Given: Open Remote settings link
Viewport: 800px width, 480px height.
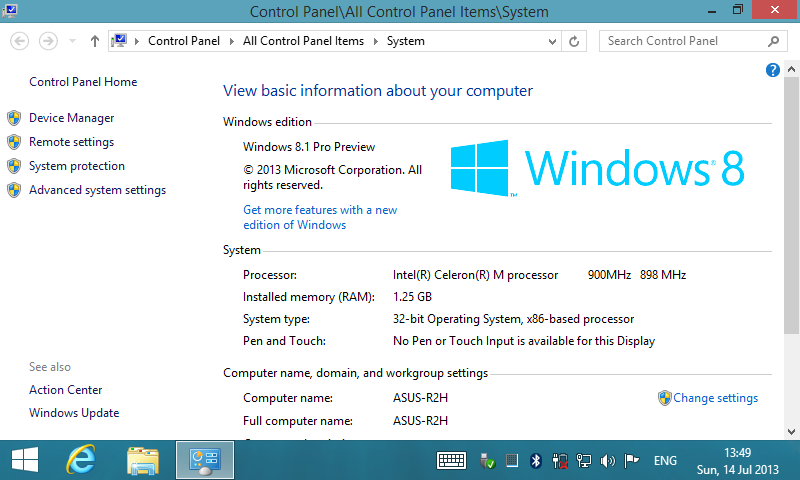Looking at the screenshot, I should (71, 142).
